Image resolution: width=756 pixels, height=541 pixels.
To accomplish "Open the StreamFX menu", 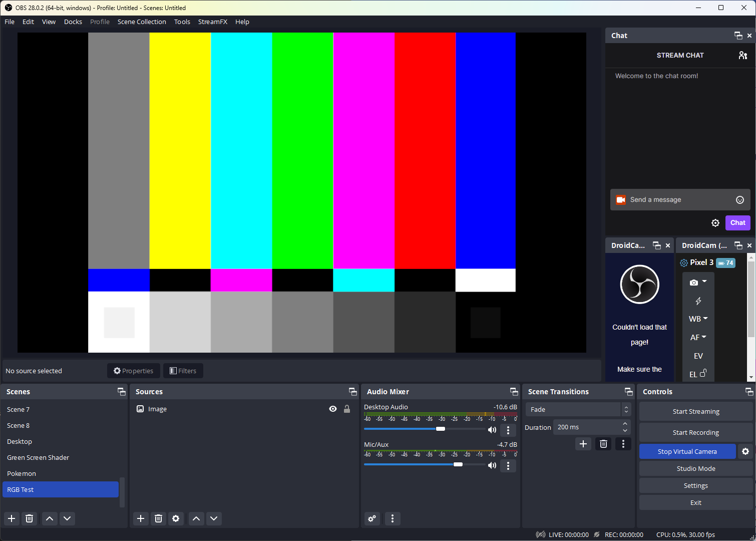I will tap(212, 22).
